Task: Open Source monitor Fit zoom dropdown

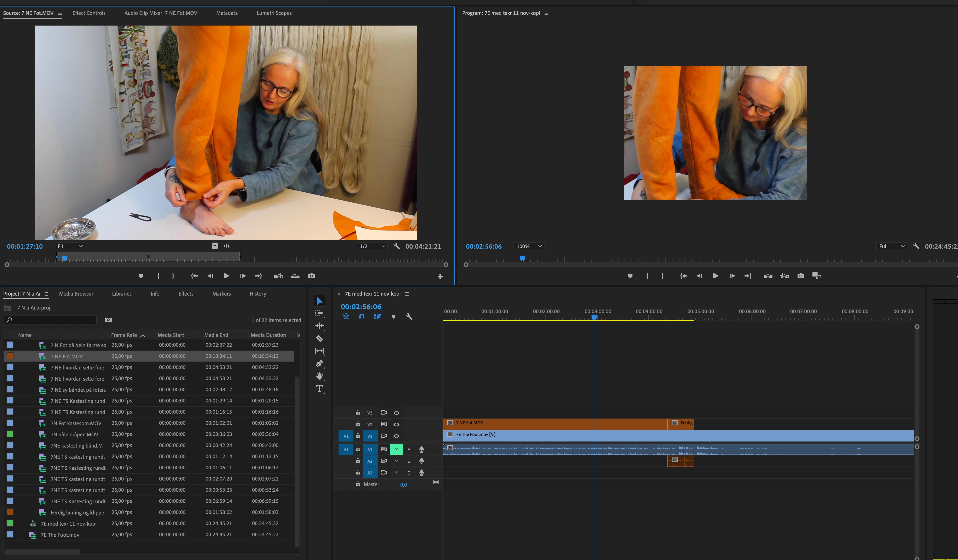Action: pyautogui.click(x=70, y=246)
